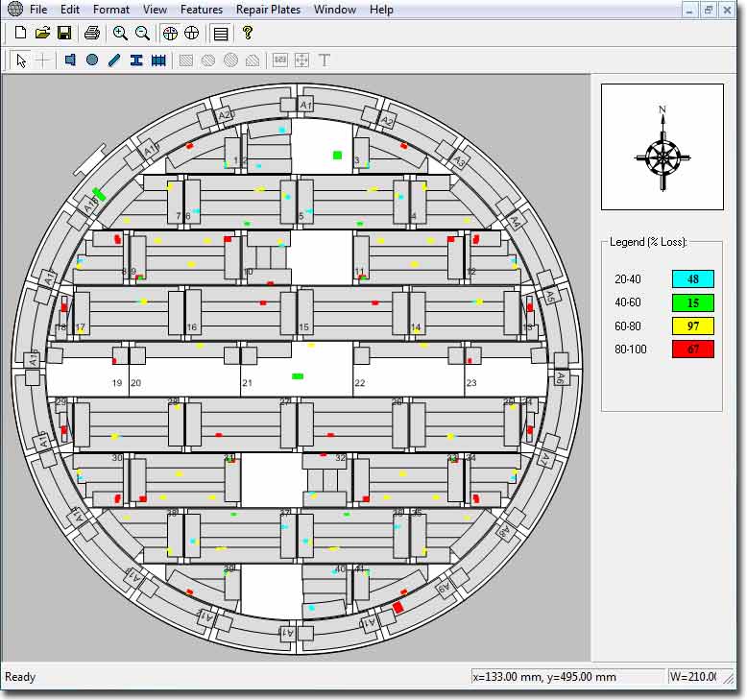Open the Format menu
This screenshot has width=747, height=700.
(111, 10)
